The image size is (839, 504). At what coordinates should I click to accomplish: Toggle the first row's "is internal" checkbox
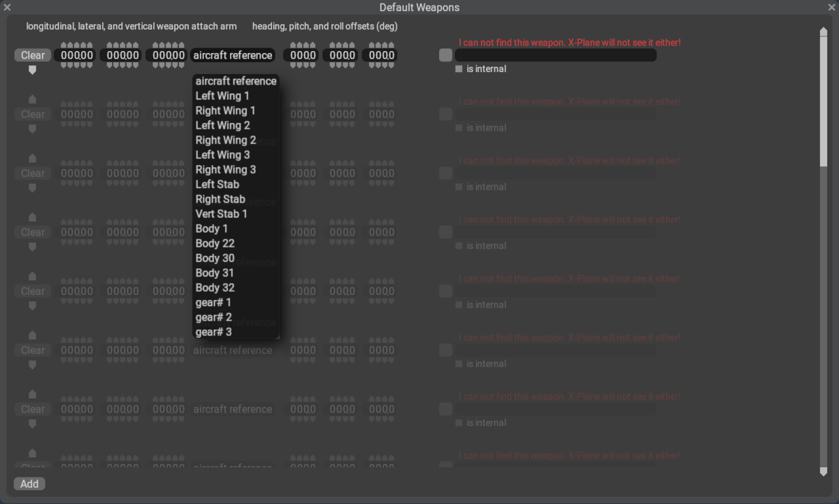(459, 69)
